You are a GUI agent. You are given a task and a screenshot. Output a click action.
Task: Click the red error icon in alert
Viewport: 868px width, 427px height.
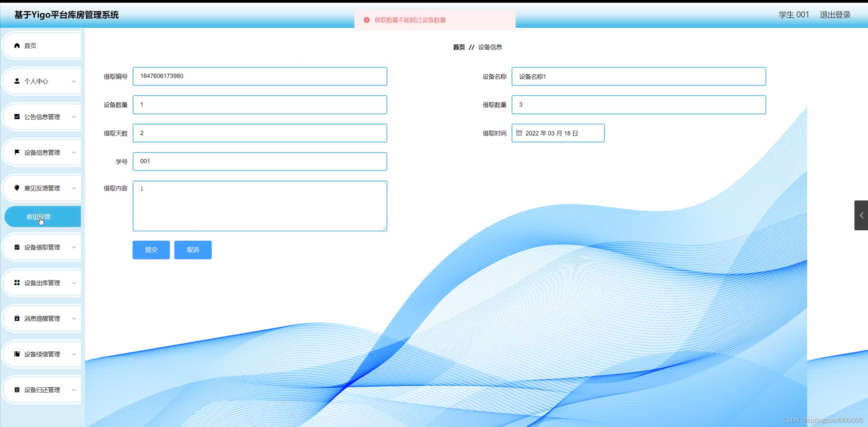pos(366,20)
